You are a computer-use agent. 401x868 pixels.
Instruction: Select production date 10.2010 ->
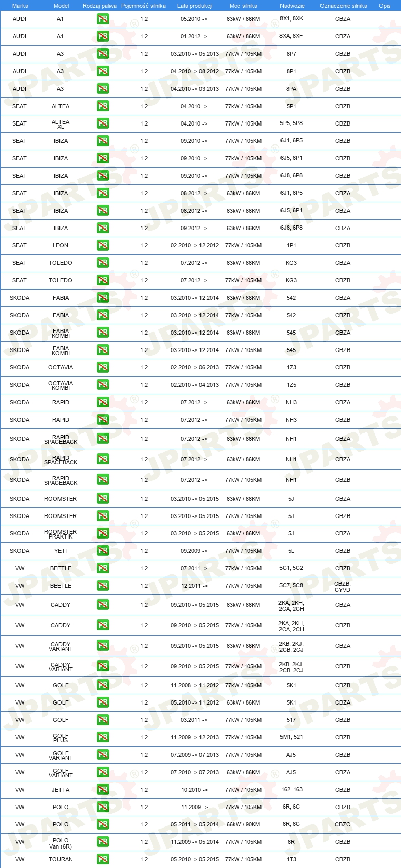(x=194, y=790)
